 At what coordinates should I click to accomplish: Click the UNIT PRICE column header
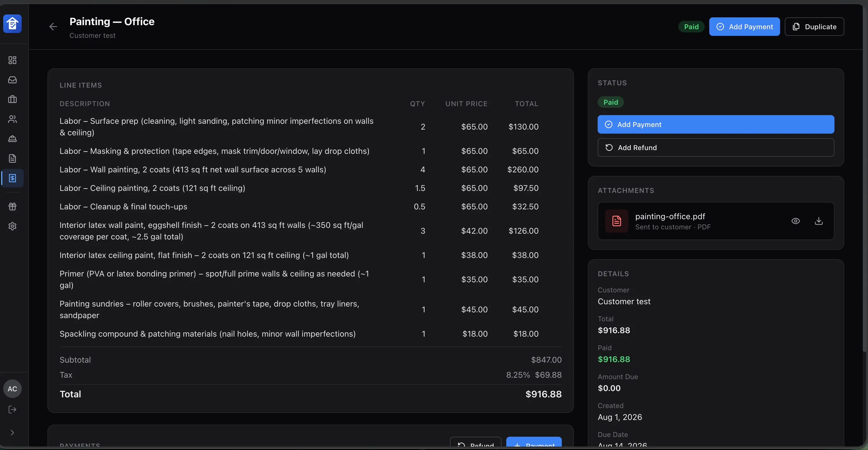click(466, 104)
